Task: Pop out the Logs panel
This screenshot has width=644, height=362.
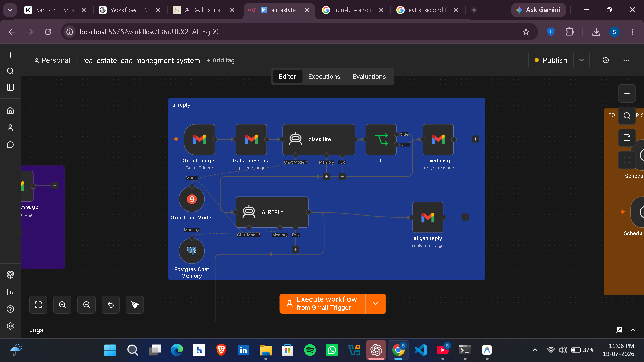Action: pyautogui.click(x=619, y=330)
